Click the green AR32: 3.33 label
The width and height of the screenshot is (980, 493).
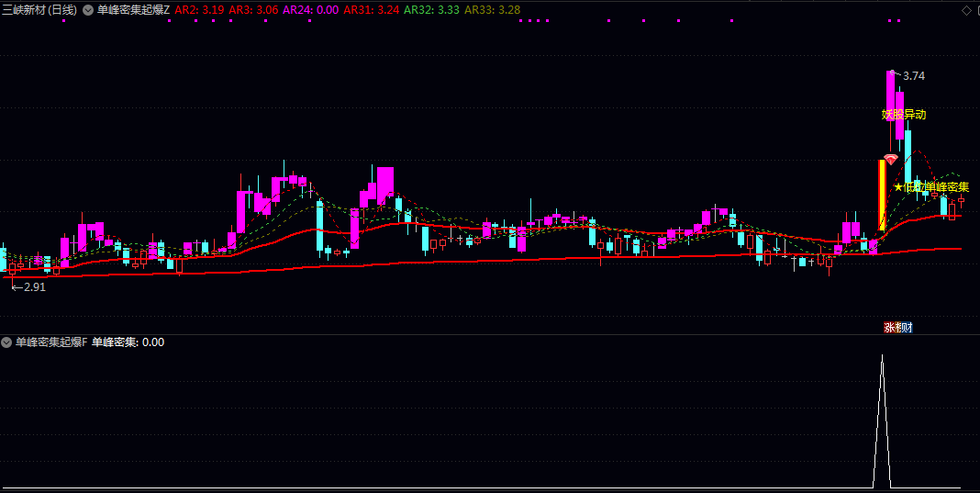pyautogui.click(x=432, y=10)
